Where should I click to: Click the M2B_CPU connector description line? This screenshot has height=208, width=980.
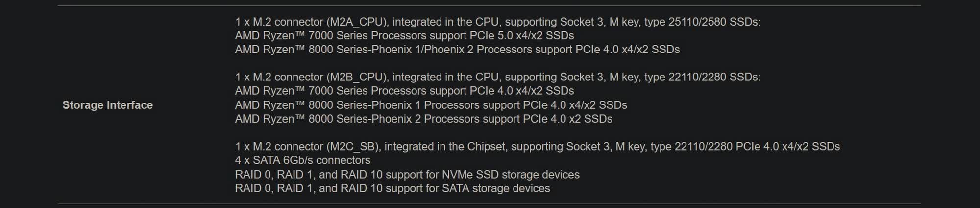tap(498, 77)
